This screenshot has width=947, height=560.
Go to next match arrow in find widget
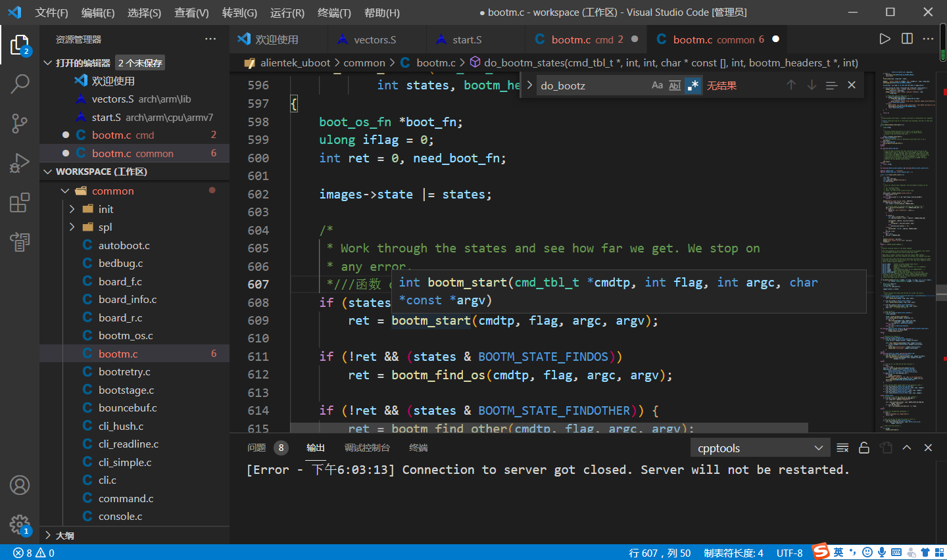pos(812,85)
